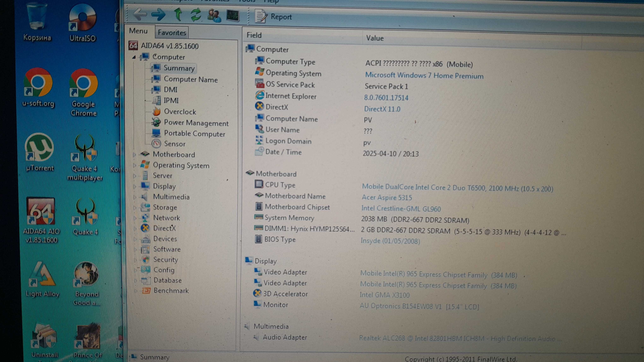Click the Insyde (01/05/2008) BIOS link
Screen dimensions: 644x362
(390, 241)
